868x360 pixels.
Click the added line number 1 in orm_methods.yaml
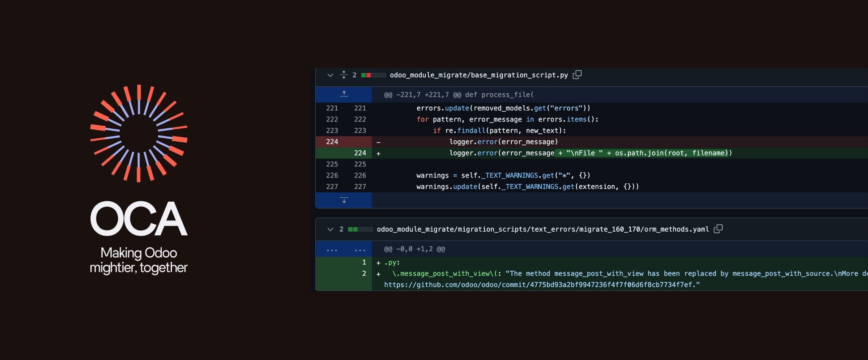pyautogui.click(x=364, y=262)
